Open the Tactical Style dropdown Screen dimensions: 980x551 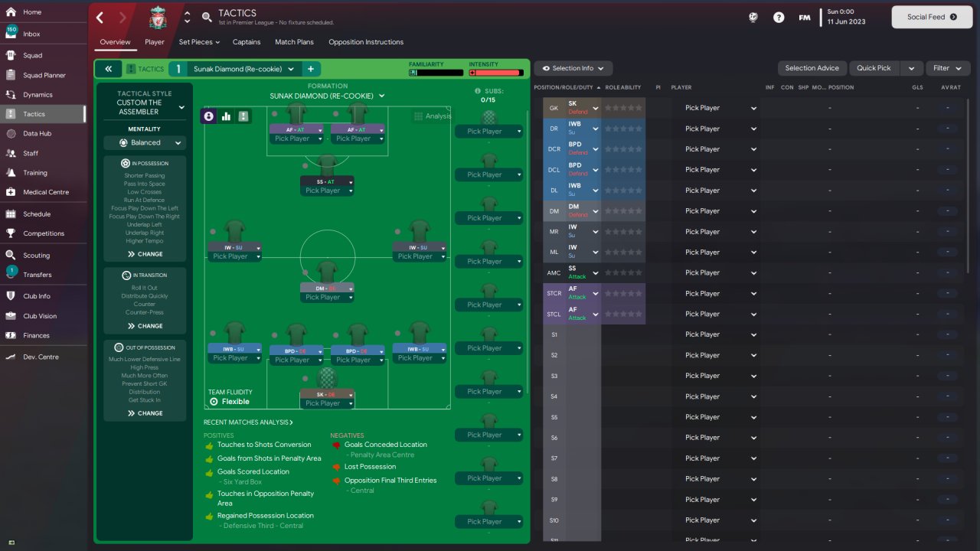145,107
